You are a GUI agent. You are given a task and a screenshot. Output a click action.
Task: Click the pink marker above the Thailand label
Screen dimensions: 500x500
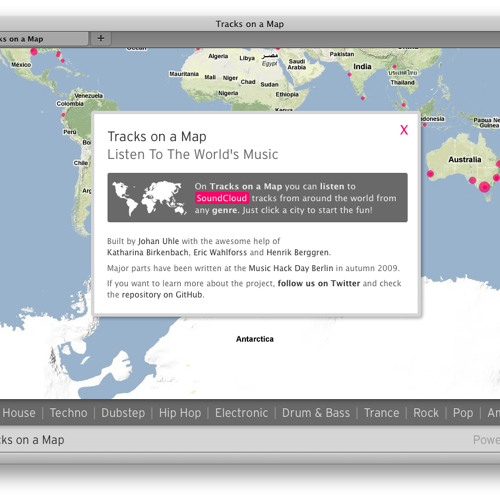(x=394, y=67)
